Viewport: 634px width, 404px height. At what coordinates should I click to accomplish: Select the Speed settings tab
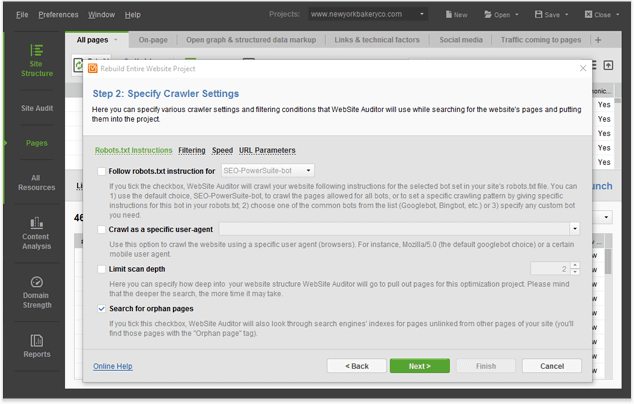coord(222,150)
